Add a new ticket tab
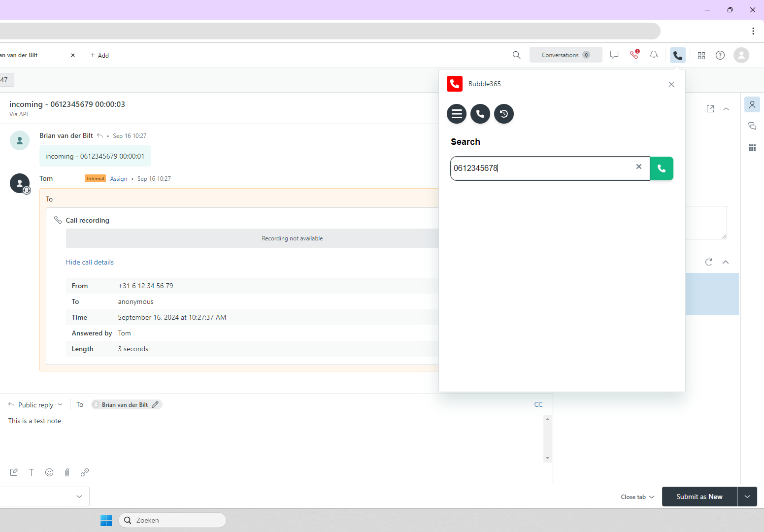 click(x=100, y=55)
